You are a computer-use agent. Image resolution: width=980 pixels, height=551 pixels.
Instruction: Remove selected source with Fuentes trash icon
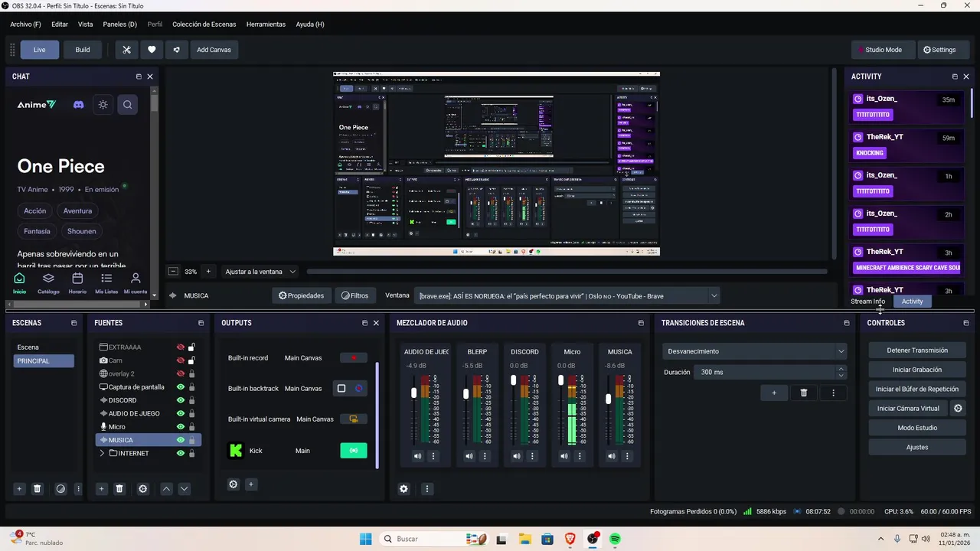tap(119, 489)
